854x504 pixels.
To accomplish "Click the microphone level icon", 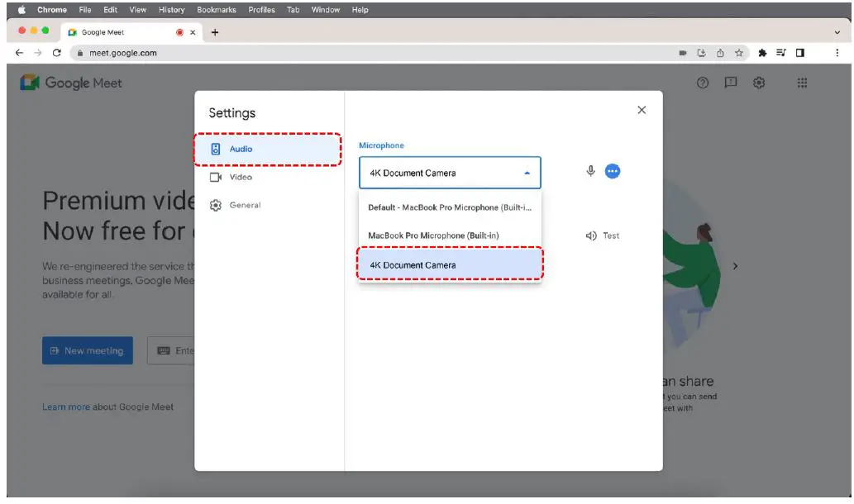I will click(x=590, y=172).
